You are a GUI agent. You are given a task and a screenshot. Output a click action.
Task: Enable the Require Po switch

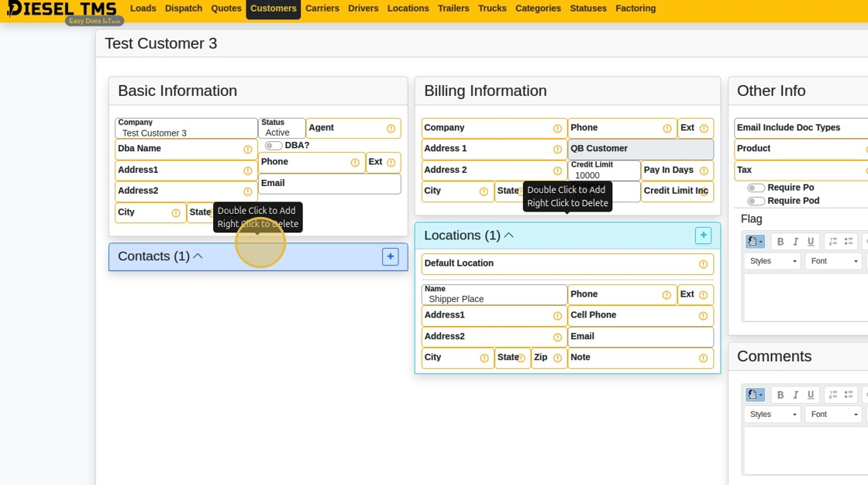pos(756,188)
